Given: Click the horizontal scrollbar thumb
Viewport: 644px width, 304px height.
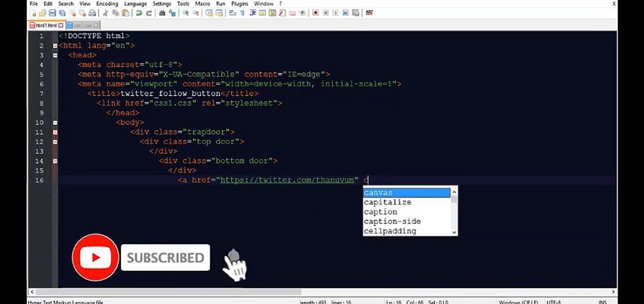Looking at the screenshot, I should point(168,292).
